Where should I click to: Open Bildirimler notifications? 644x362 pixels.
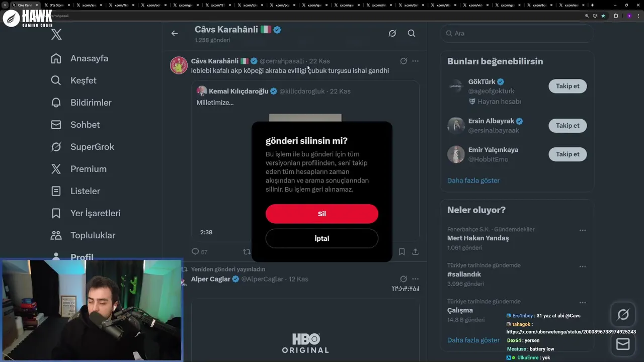pos(81,103)
